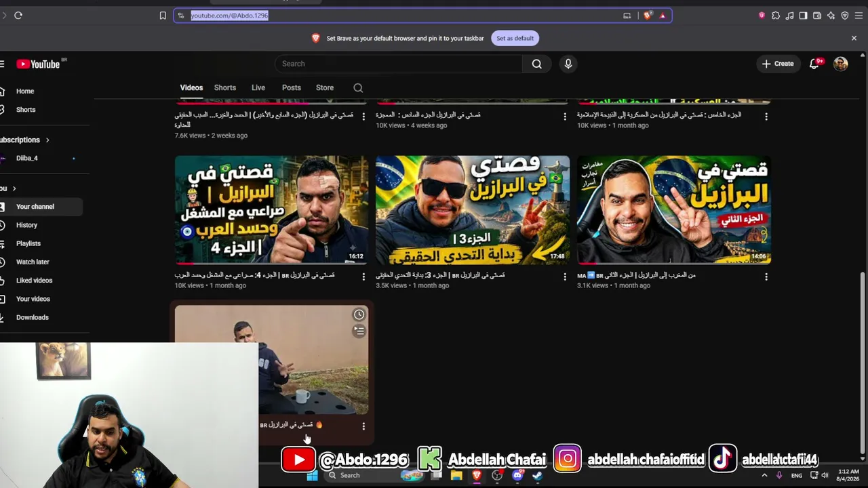
Task: Open the Extensions puzzle piece icon
Action: point(776,16)
